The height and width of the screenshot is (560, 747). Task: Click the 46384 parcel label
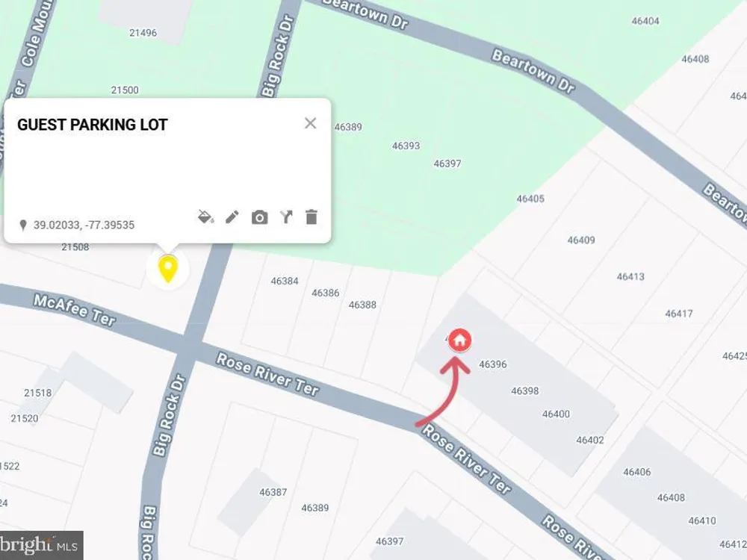(285, 281)
